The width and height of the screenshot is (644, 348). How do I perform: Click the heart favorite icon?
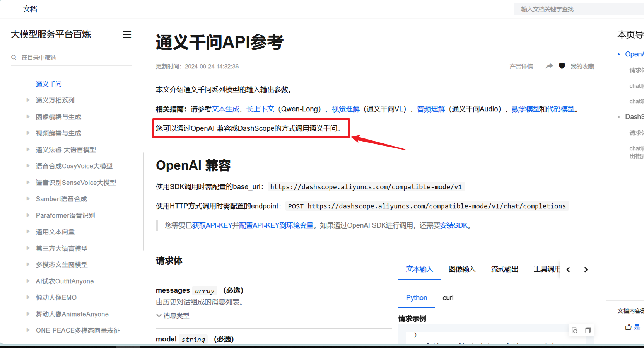click(x=562, y=66)
